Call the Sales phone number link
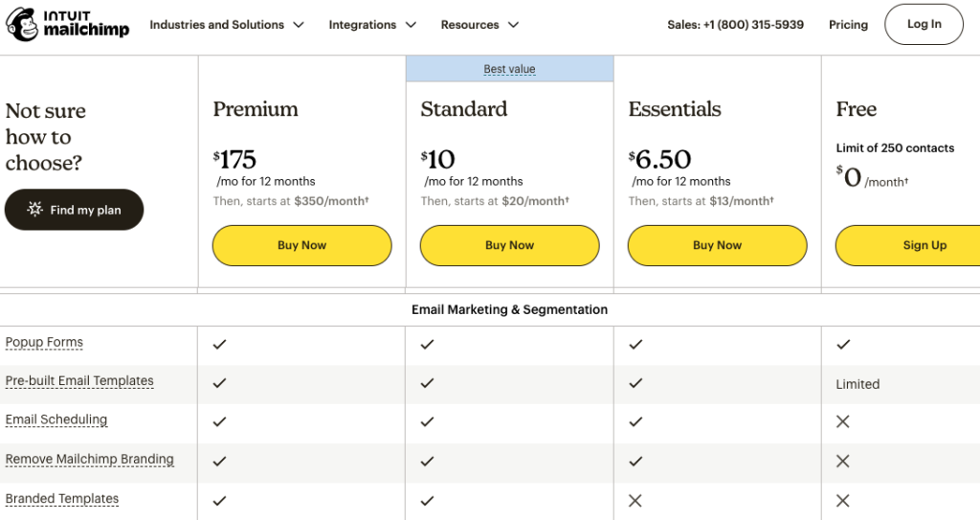 point(735,24)
